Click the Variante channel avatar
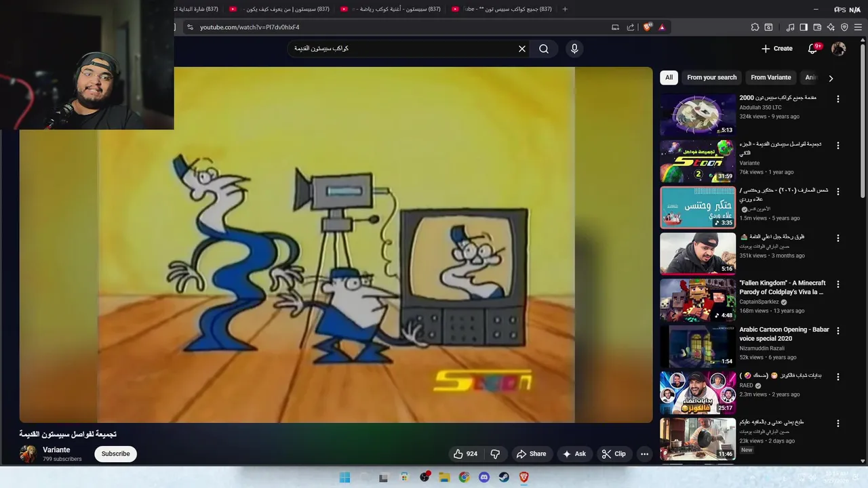The width and height of the screenshot is (868, 488). coord(28,454)
